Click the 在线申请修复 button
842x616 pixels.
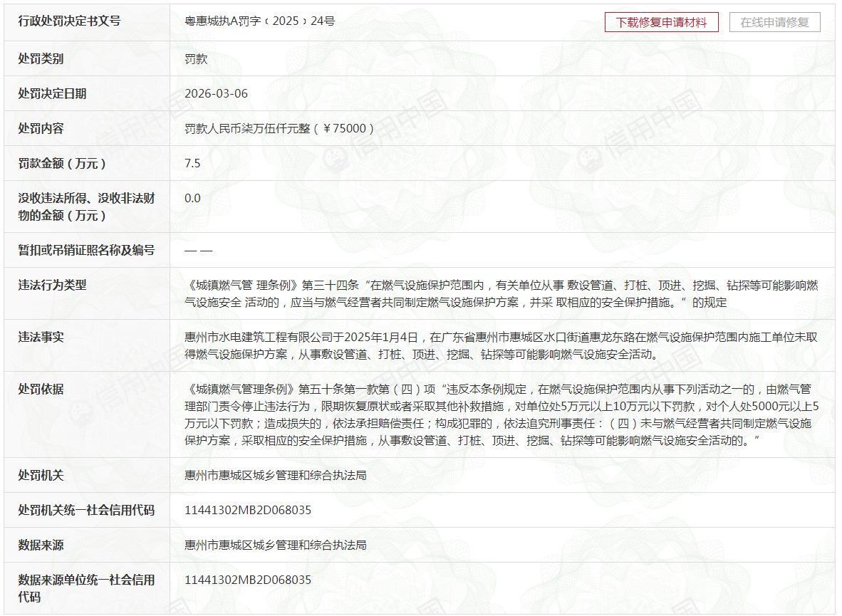pyautogui.click(x=774, y=22)
